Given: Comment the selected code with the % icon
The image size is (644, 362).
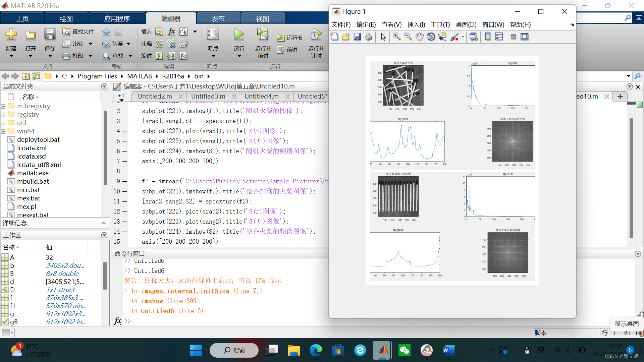Looking at the screenshot, I should point(159,44).
